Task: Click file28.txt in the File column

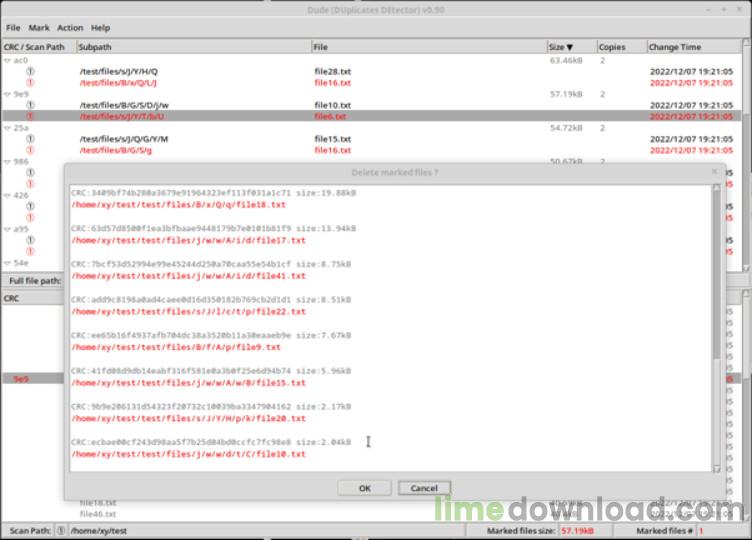Action: point(333,71)
